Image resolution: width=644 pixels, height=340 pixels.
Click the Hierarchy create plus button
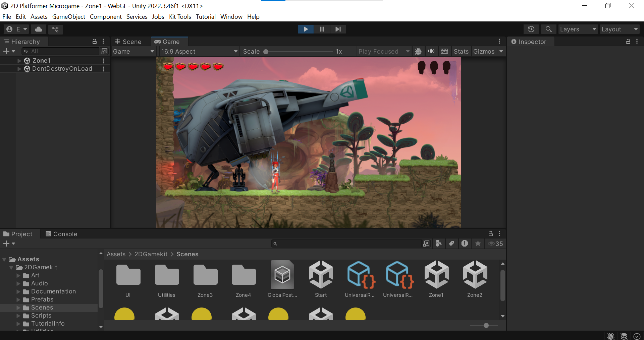[9, 51]
